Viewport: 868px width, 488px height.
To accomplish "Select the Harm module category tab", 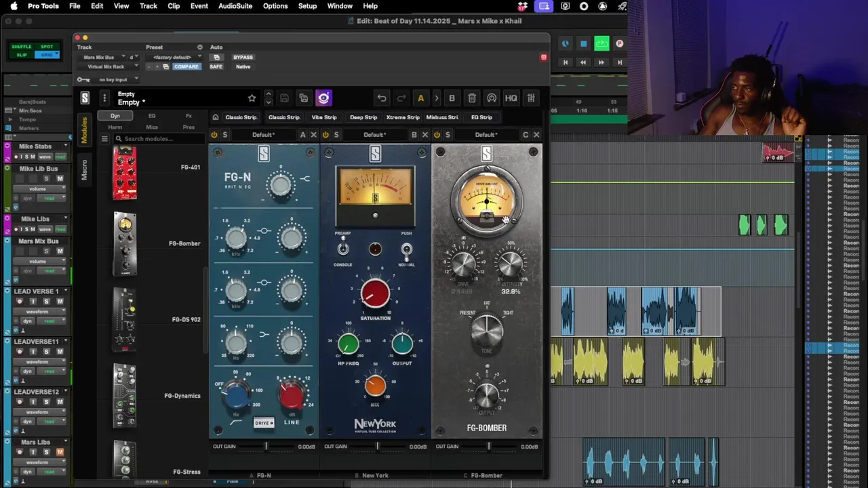I will 115,127.
